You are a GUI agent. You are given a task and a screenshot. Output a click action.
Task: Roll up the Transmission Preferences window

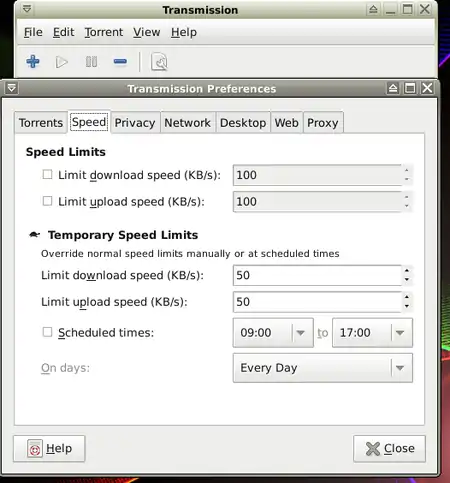point(393,88)
